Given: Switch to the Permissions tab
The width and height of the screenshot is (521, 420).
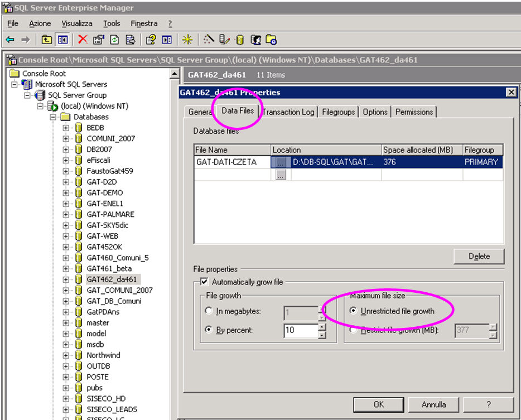Looking at the screenshot, I should [414, 112].
